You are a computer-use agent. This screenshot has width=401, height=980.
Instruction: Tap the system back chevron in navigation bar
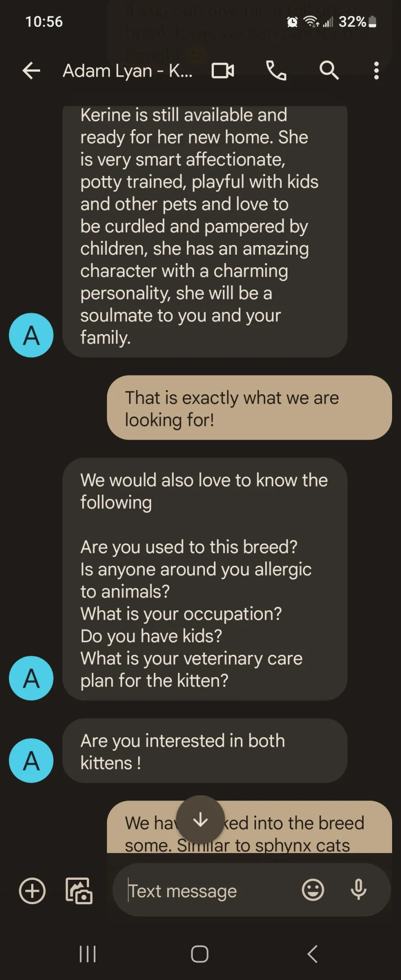[313, 954]
